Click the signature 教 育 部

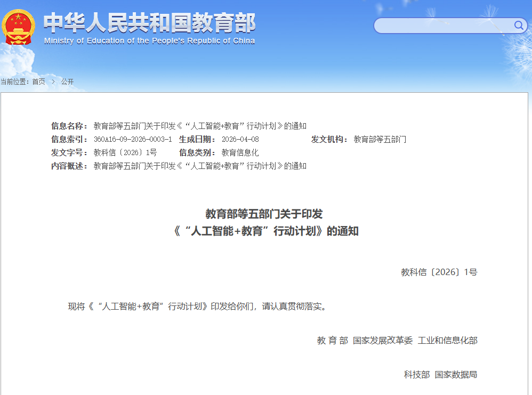click(333, 341)
